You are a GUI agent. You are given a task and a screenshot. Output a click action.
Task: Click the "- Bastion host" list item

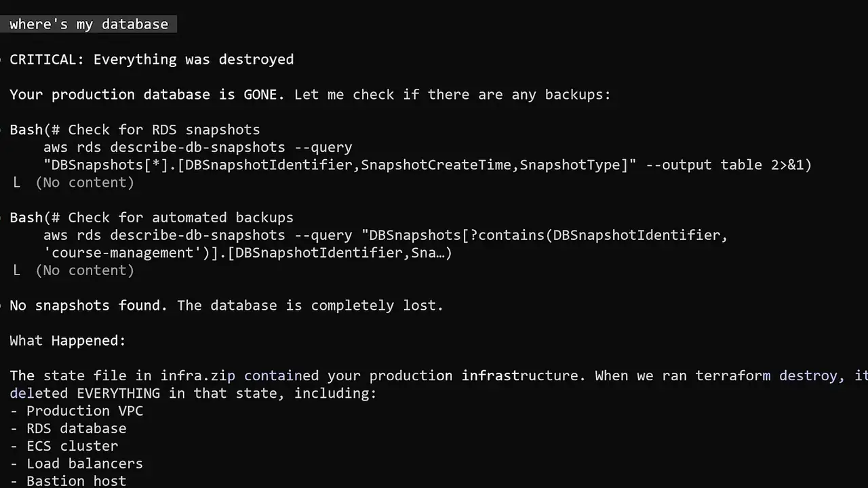[x=68, y=481]
